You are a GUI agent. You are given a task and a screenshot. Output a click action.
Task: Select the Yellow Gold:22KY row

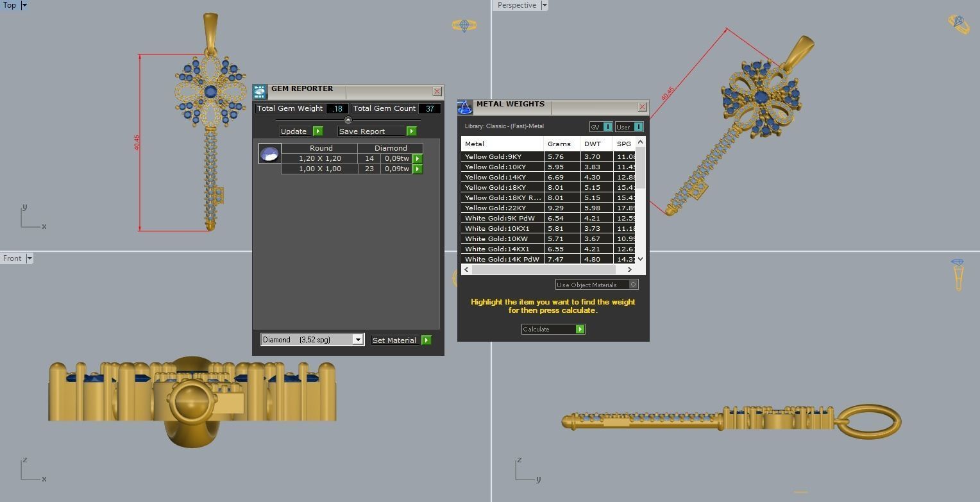(x=548, y=208)
